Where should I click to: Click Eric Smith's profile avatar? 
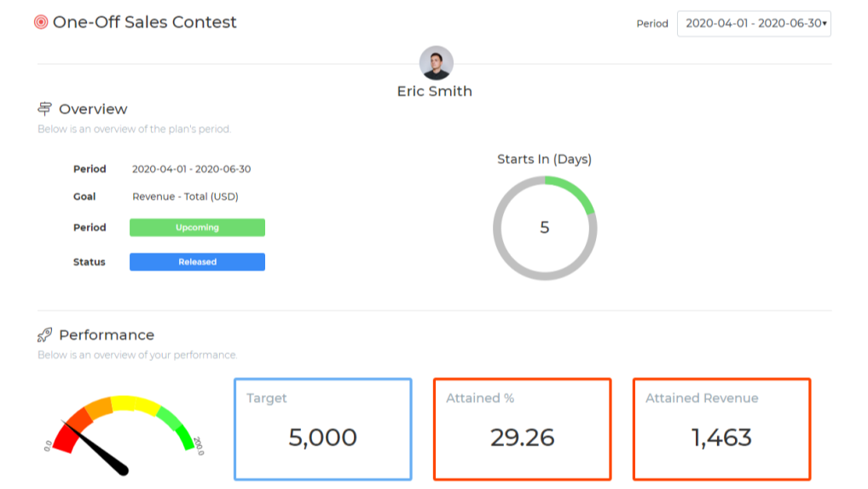coord(436,63)
